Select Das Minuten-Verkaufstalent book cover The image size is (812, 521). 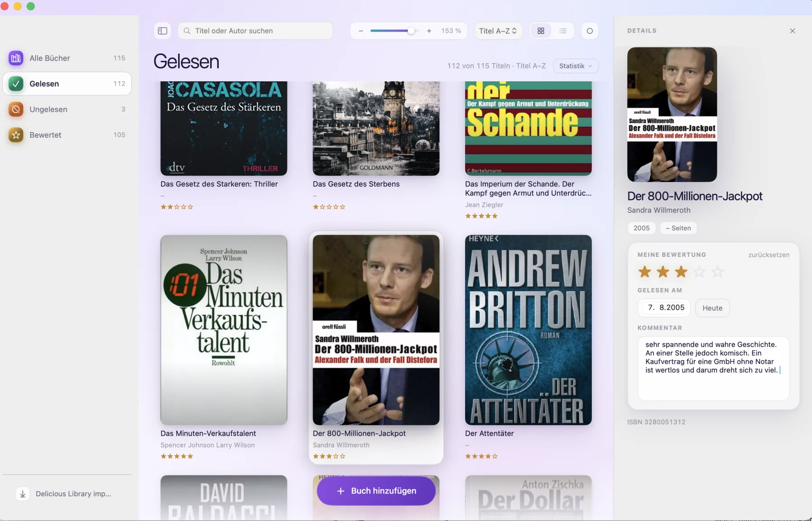pos(224,330)
